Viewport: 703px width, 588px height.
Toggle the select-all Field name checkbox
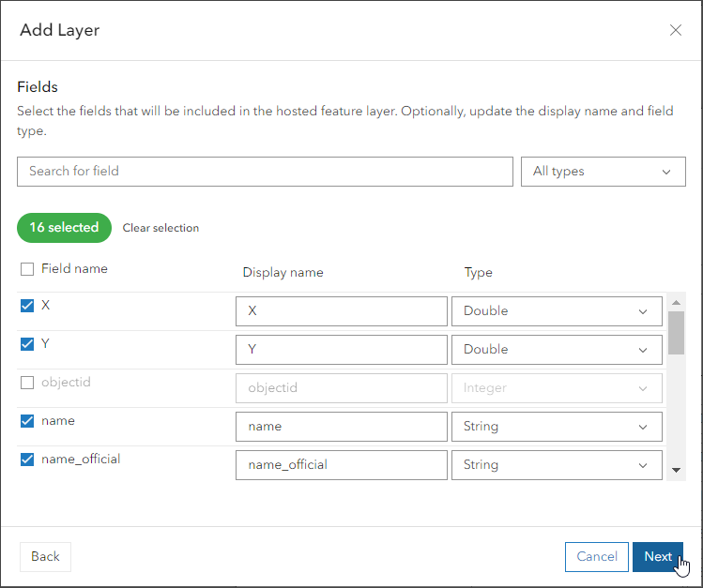27,269
